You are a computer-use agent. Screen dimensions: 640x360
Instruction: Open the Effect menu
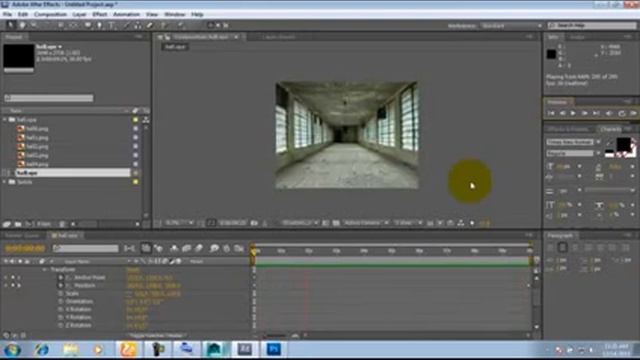100,14
